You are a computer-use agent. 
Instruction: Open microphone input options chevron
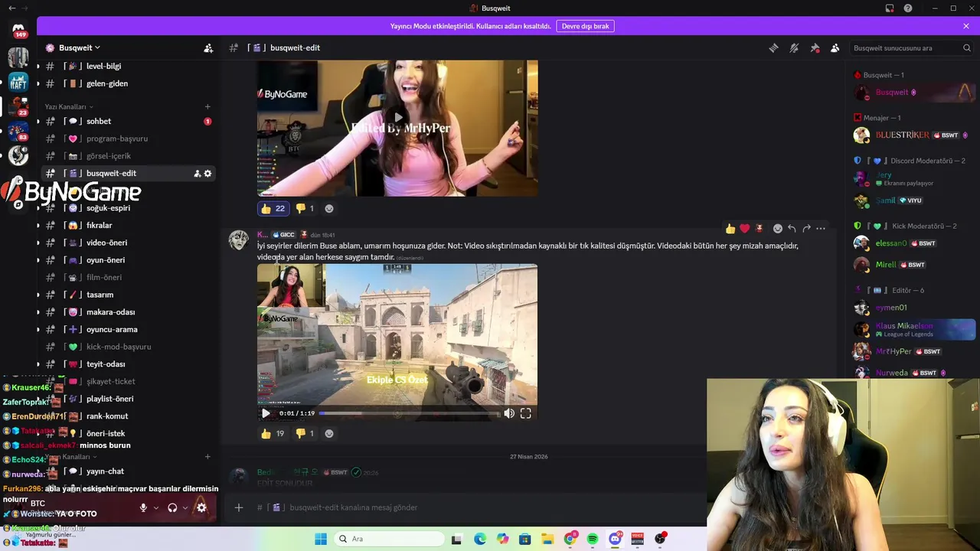[x=156, y=507]
